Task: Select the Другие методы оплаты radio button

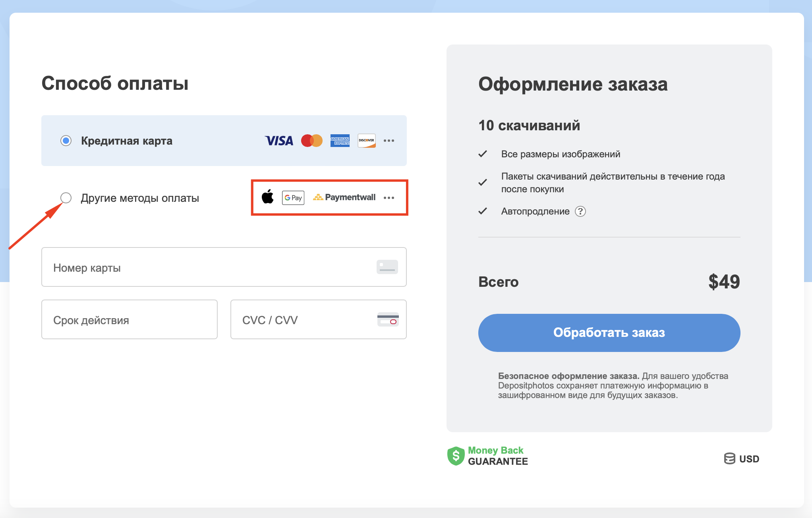Action: point(66,198)
